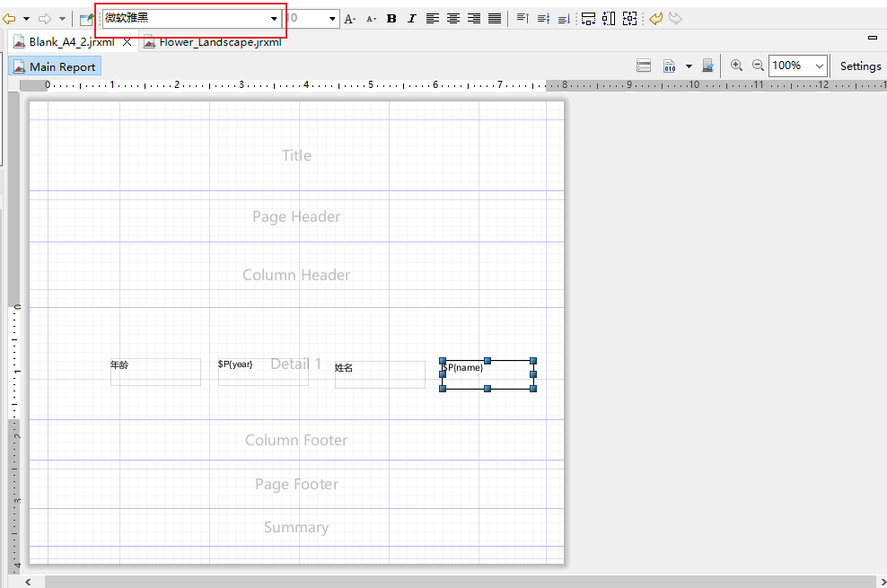Image resolution: width=887 pixels, height=588 pixels.
Task: Click the forward navigation arrow
Action: pos(45,19)
